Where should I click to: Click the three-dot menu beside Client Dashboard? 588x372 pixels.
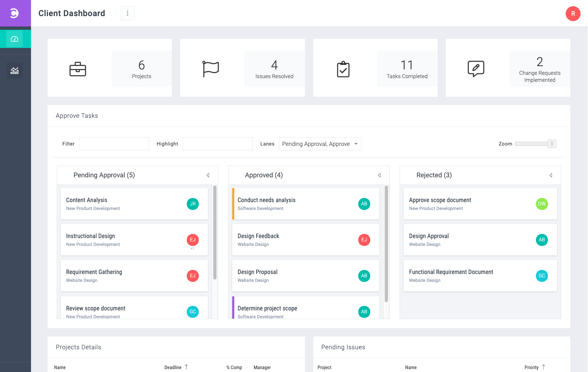tap(128, 13)
